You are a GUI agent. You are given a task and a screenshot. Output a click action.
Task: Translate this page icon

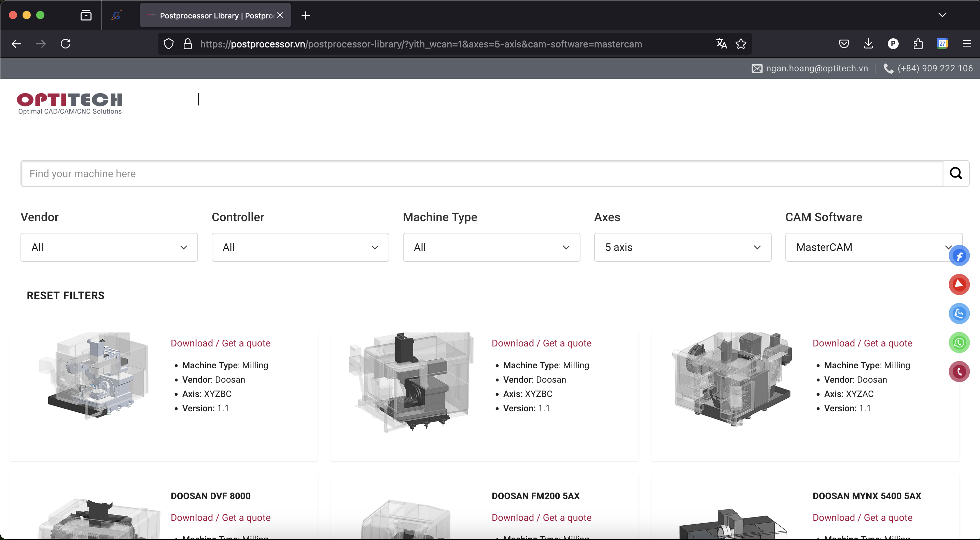pos(721,44)
